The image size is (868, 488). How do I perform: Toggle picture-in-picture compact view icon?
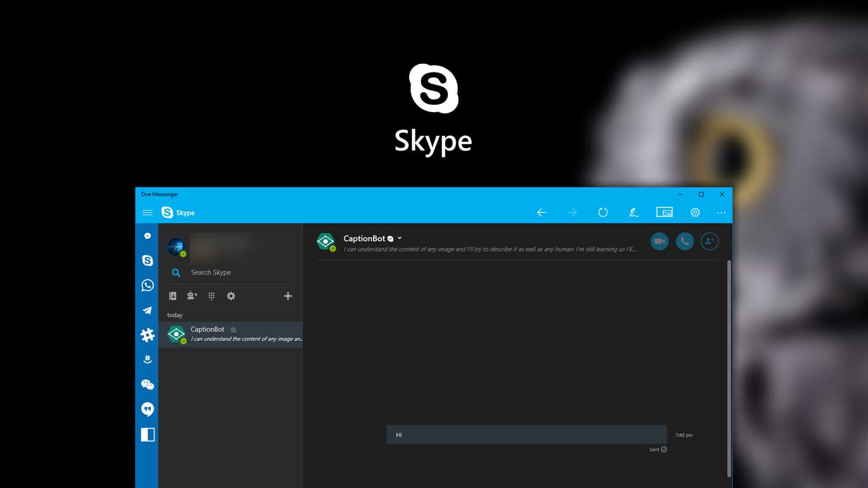(664, 213)
